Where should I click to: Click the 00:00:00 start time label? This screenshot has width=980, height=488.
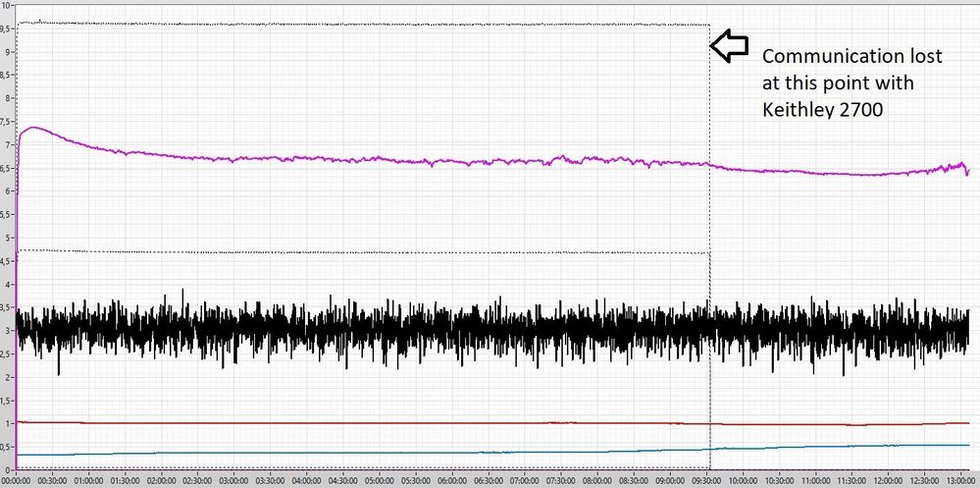(16, 482)
